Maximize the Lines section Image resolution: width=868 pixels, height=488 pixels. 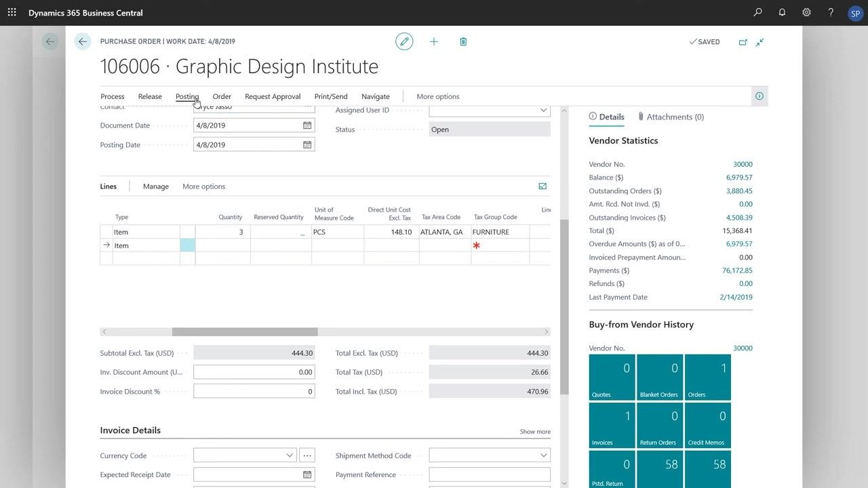(542, 186)
